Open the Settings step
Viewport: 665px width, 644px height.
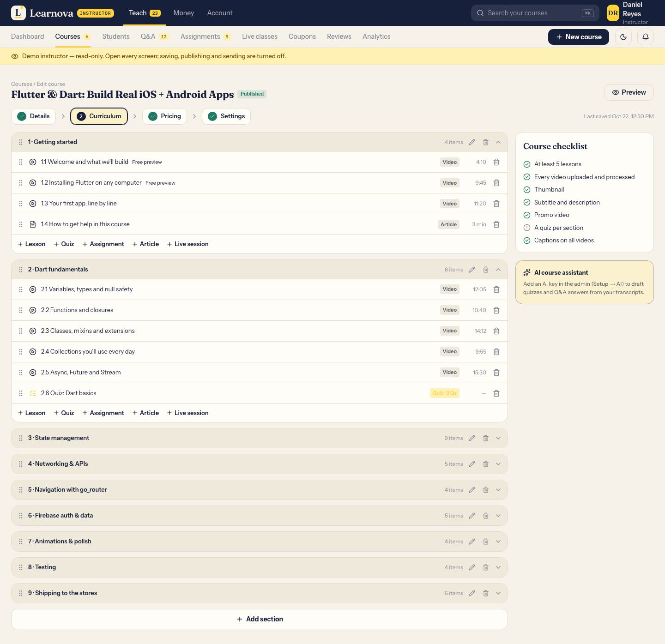226,116
